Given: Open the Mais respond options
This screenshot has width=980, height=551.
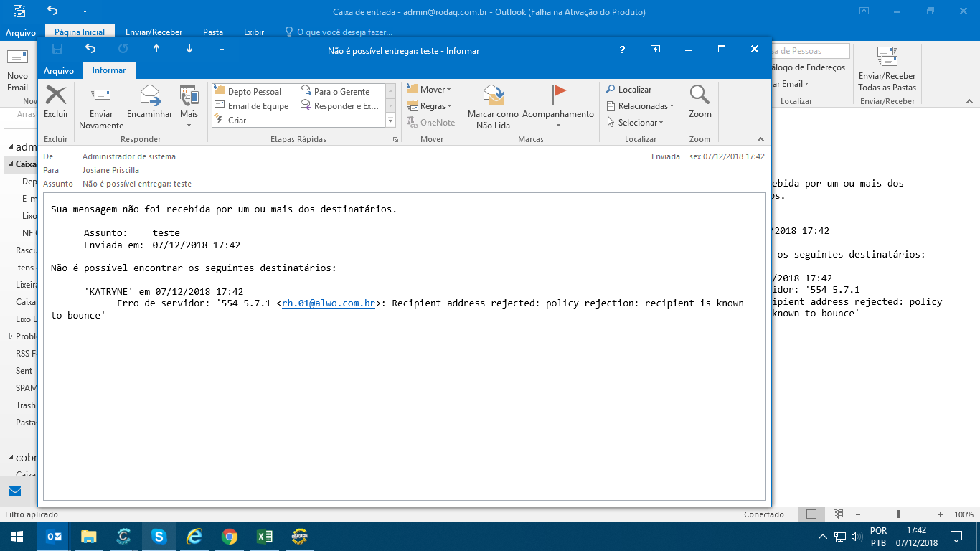Looking at the screenshot, I should tap(189, 107).
